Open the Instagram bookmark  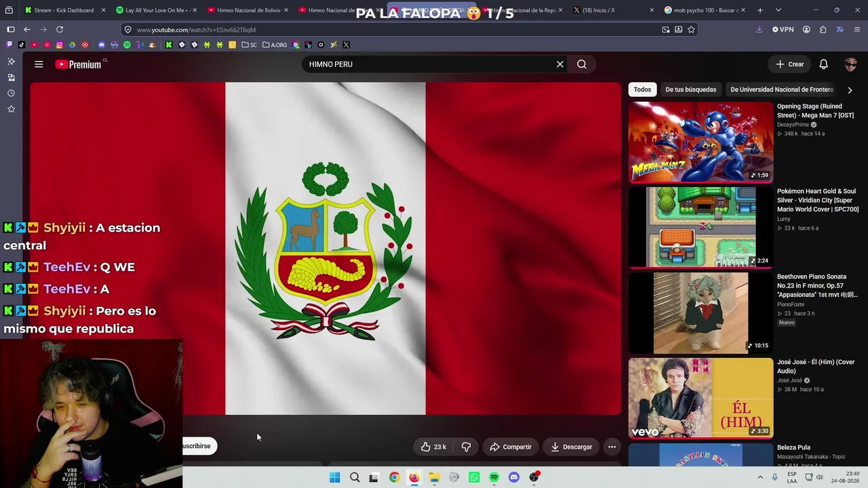pos(60,45)
